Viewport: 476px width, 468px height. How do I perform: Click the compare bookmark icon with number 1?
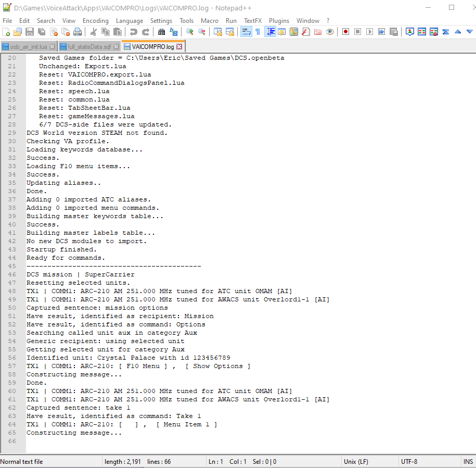tap(410, 32)
